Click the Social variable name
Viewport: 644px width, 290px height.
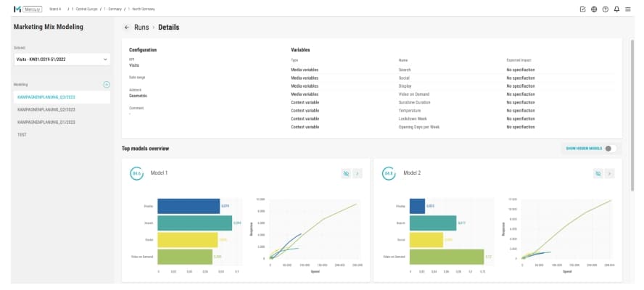(404, 78)
